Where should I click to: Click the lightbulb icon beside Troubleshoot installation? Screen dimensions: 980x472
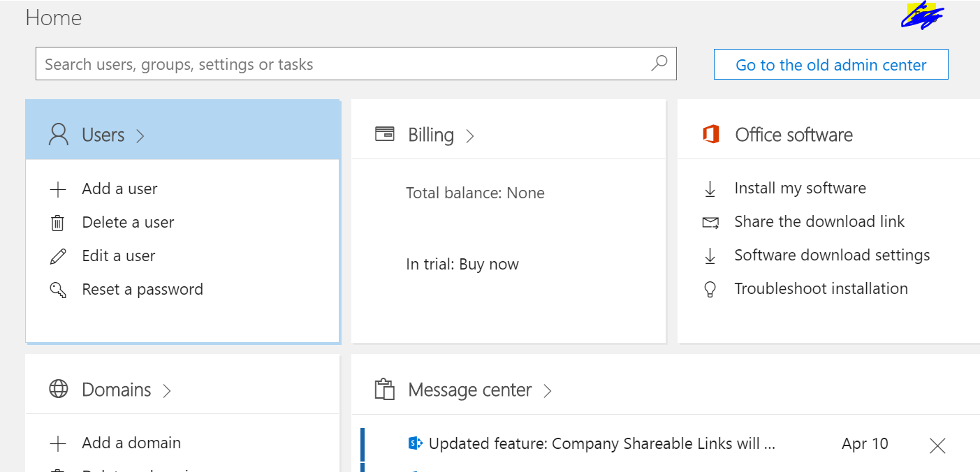coord(710,289)
